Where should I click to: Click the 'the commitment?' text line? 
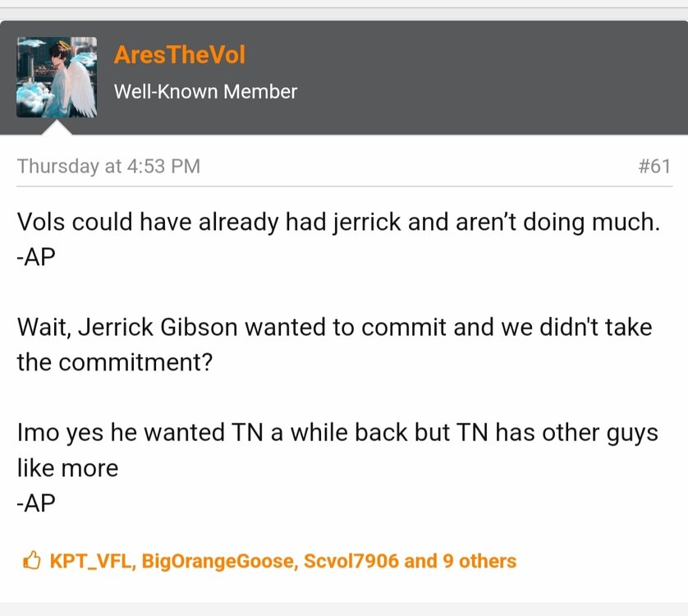coord(115,362)
